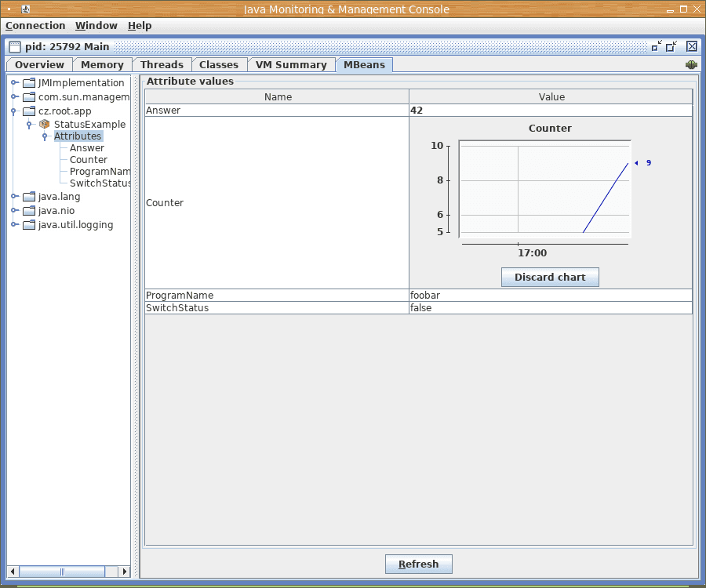The image size is (706, 588).
Task: Collapse the Attributes tree node
Action: point(45,137)
